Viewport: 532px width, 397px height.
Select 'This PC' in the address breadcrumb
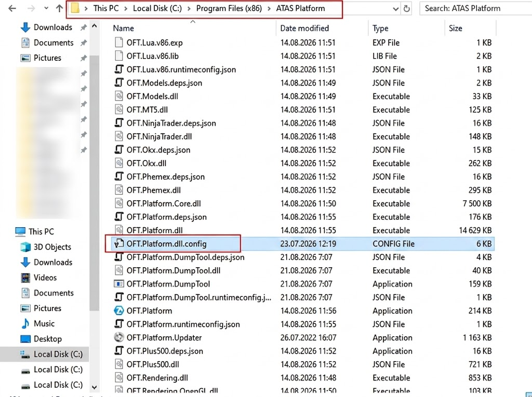coord(106,8)
